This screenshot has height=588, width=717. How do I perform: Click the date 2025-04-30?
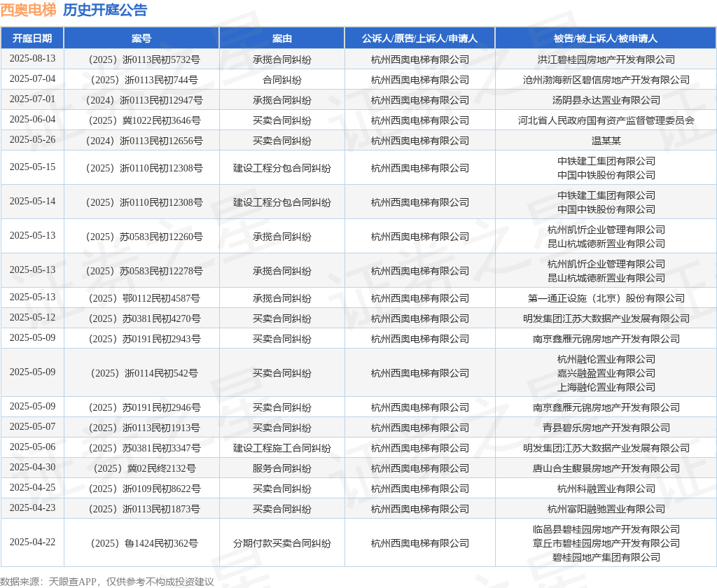32,467
